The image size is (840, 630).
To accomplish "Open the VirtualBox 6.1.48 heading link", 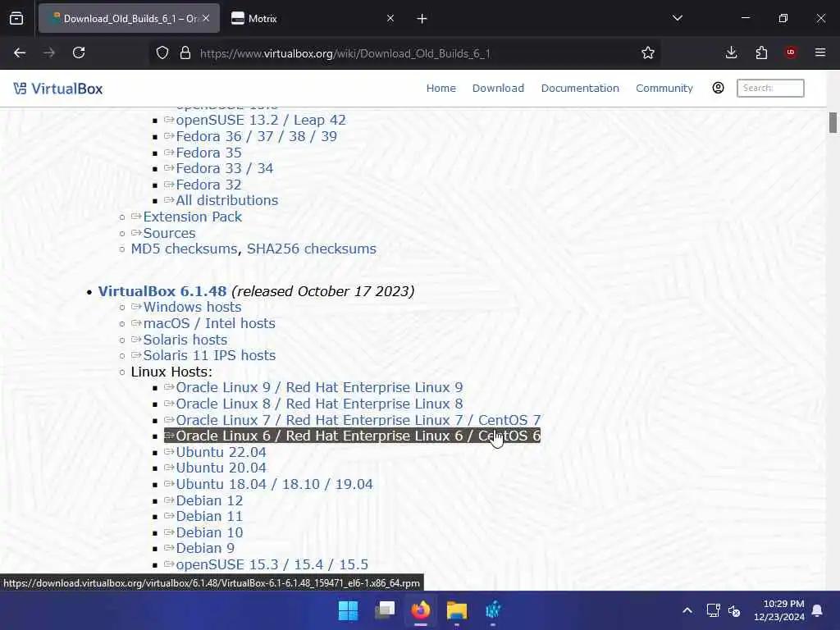I will (x=162, y=291).
